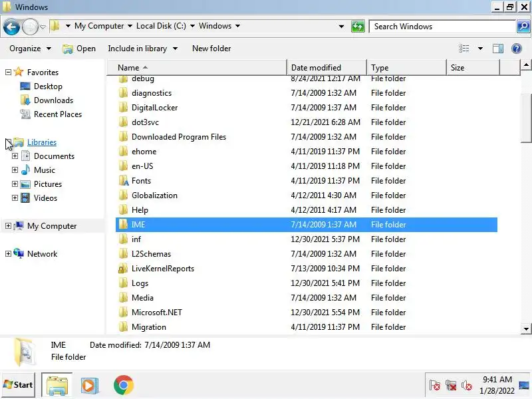This screenshot has height=399, width=532.
Task: Select Local Disk (C:) breadcrumb
Action: (161, 26)
